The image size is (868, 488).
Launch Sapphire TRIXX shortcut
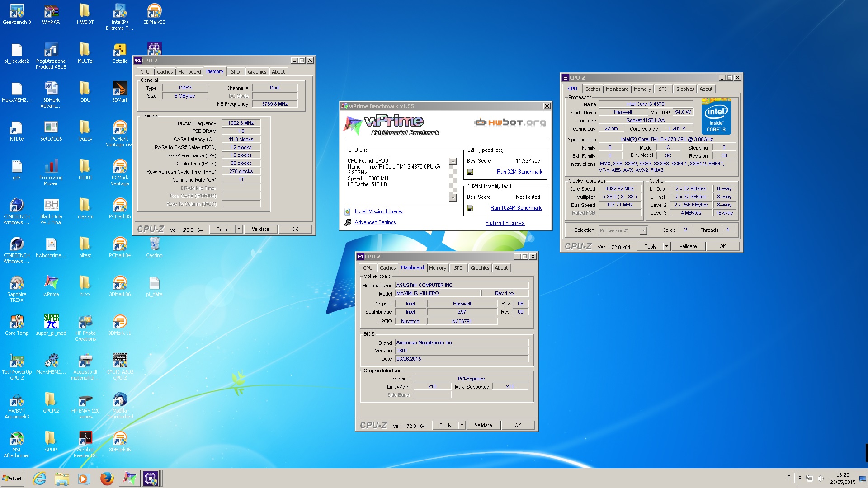click(x=17, y=289)
